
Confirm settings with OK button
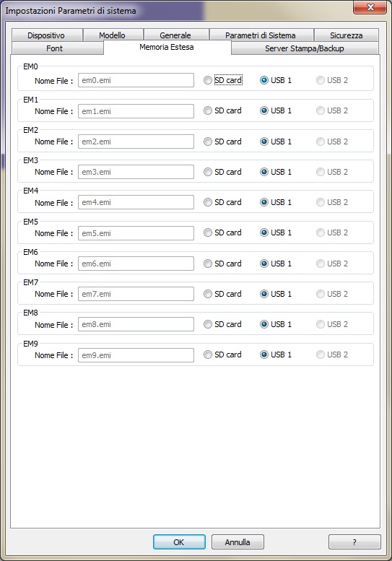(x=179, y=542)
